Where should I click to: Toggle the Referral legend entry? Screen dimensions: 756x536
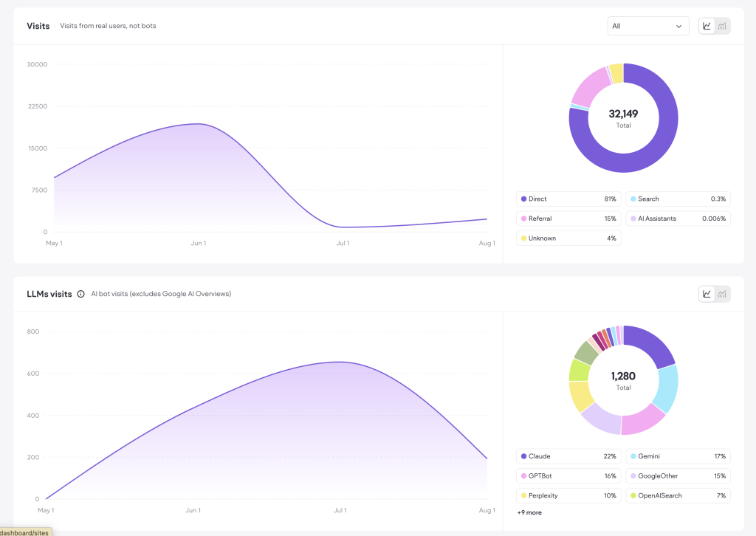pos(568,219)
